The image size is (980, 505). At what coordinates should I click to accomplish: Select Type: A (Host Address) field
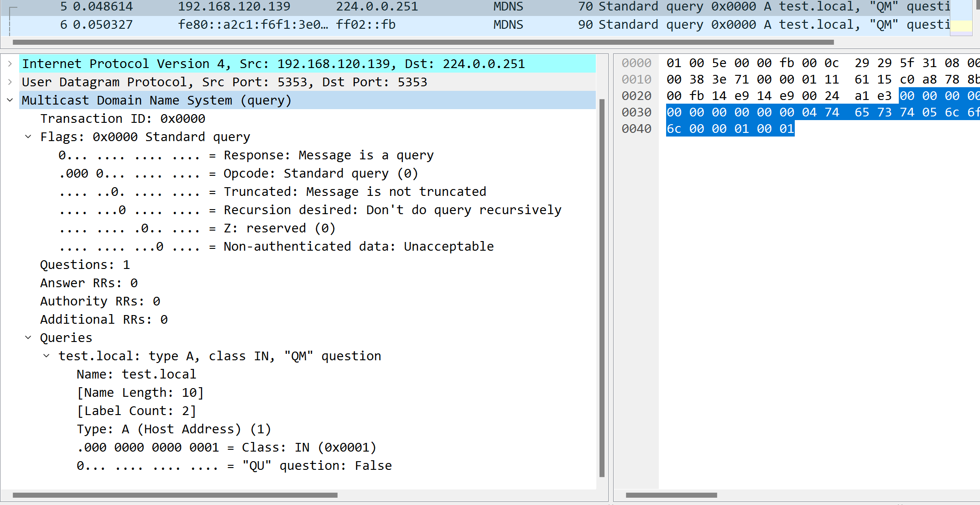pyautogui.click(x=174, y=429)
